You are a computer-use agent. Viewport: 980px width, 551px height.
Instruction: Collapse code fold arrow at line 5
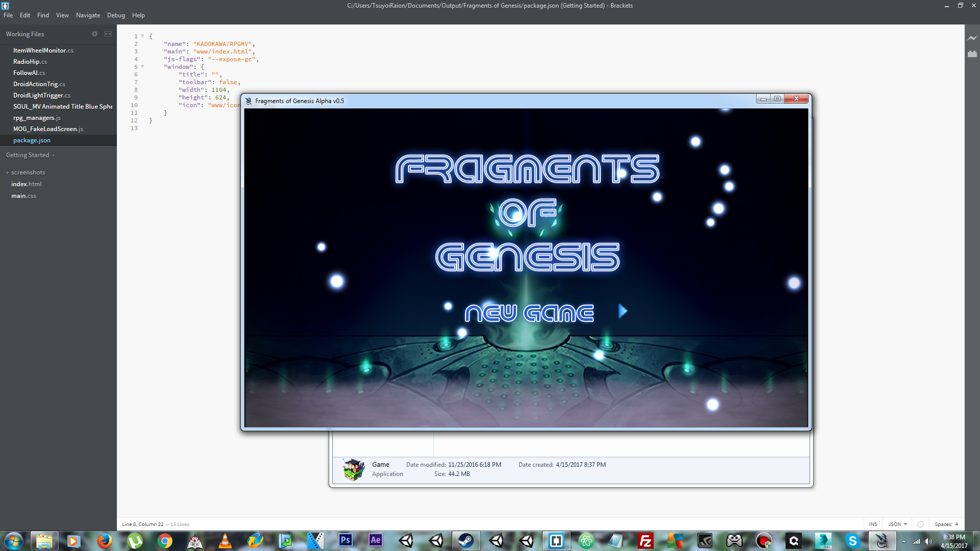142,67
